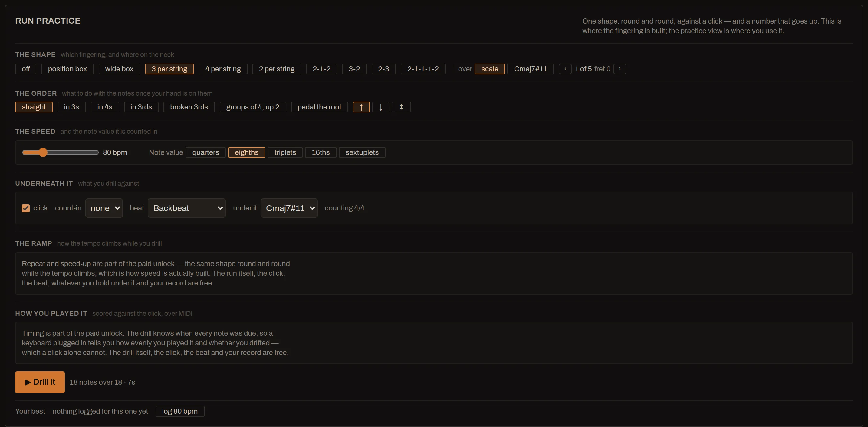Select 2 per string fingering
The height and width of the screenshot is (427, 868).
(277, 69)
